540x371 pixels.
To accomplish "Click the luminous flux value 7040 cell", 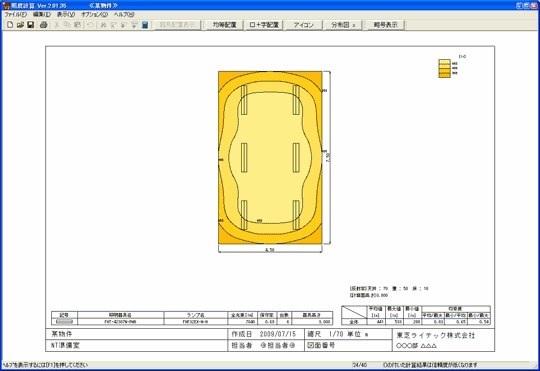I will click(243, 322).
